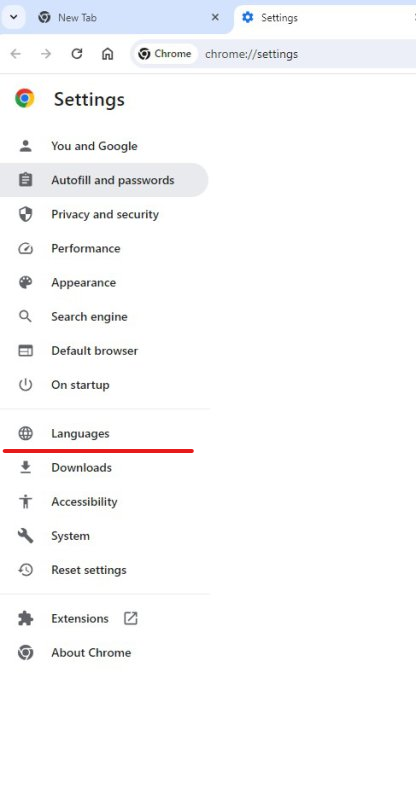Click the Languages globe icon
This screenshot has height=800, width=416.
(25, 434)
